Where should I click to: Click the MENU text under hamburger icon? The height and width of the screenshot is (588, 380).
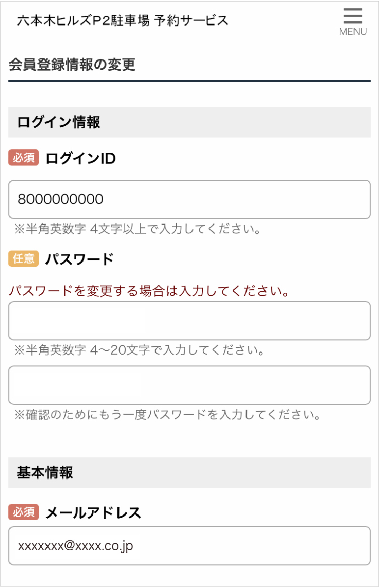(x=353, y=32)
